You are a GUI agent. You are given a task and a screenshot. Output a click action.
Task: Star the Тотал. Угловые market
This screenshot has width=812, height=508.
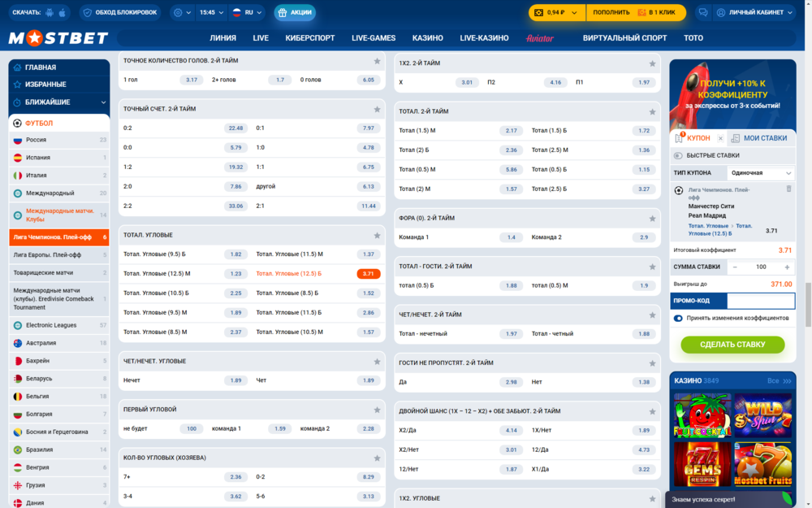click(x=377, y=236)
